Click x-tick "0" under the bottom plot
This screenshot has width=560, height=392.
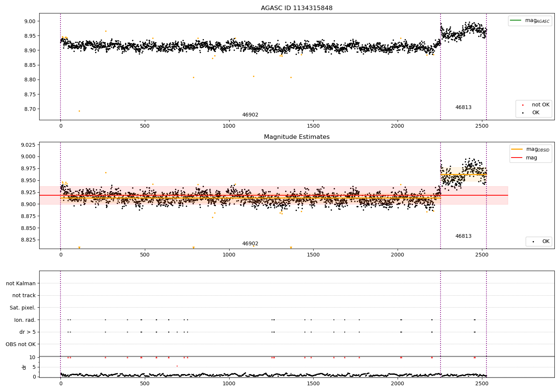coord(60,384)
